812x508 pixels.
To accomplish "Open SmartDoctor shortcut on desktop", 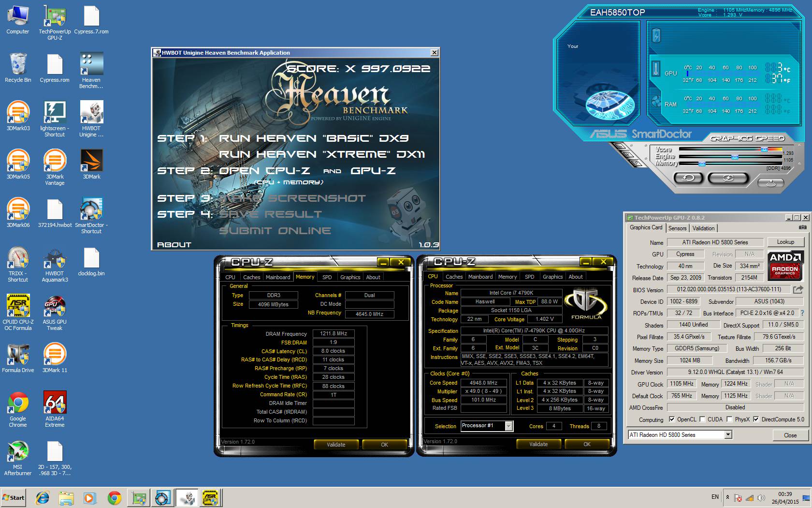I will click(91, 216).
